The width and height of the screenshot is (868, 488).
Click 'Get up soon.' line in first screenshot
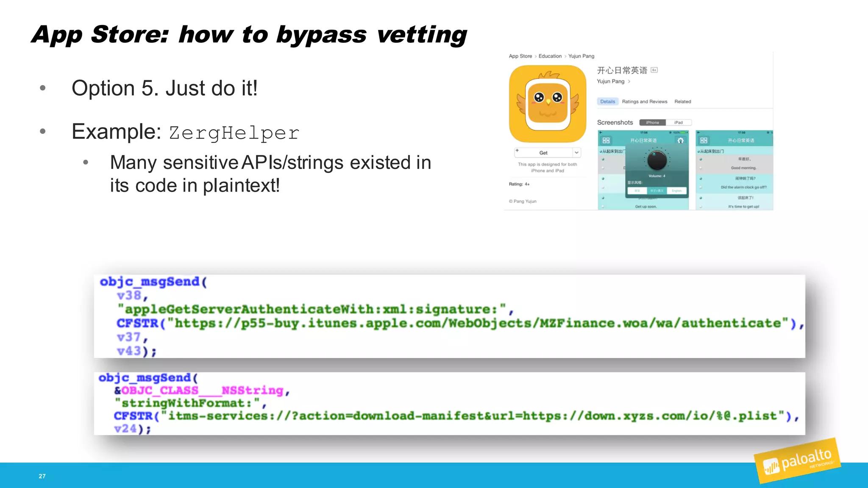point(645,207)
